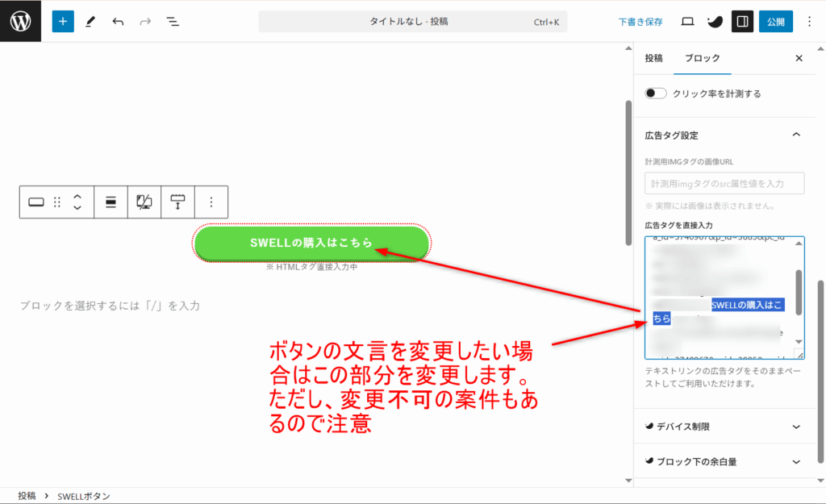826x504 pixels.
Task: Click the editor canvas vertical scrollbar thumb
Action: click(x=628, y=173)
